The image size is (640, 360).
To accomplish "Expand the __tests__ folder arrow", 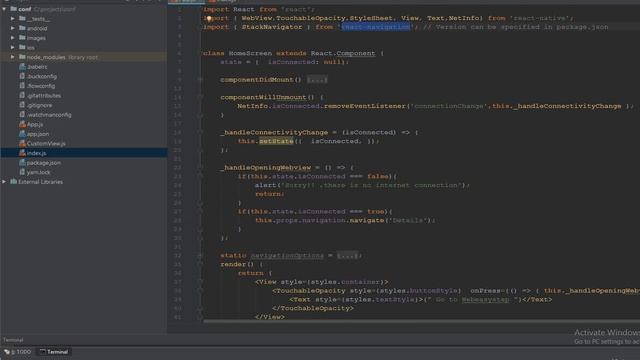I will pyautogui.click(x=13, y=18).
